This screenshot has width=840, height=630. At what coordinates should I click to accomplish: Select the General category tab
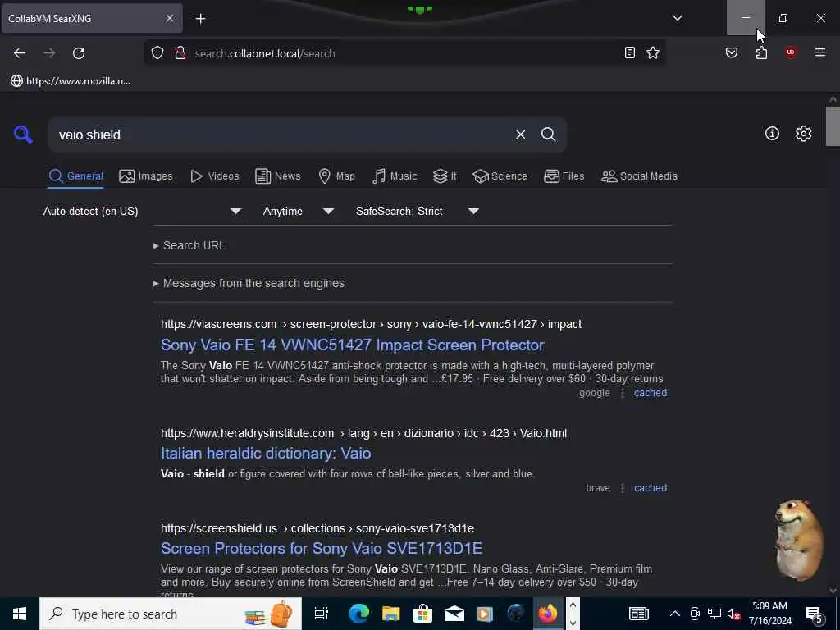[x=75, y=176]
